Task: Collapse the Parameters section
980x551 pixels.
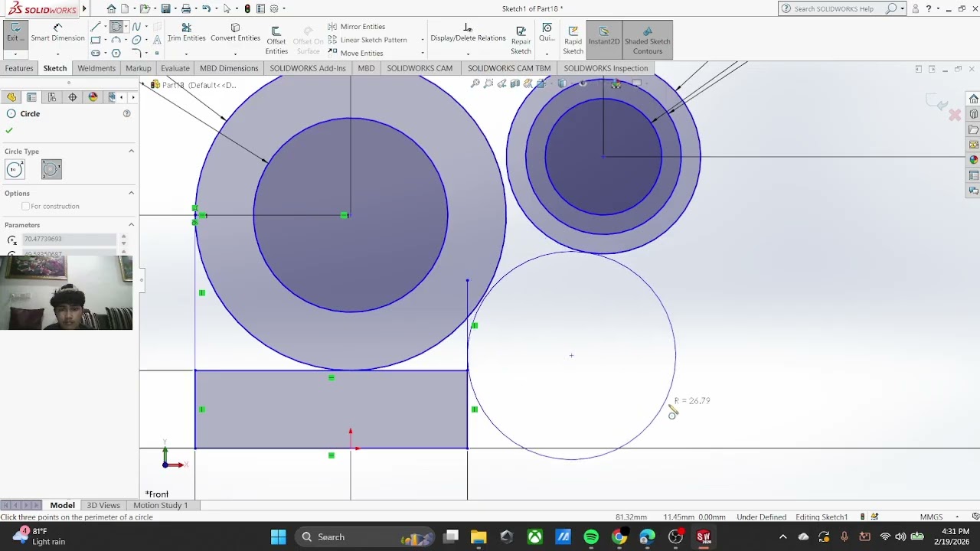Action: 131,224
